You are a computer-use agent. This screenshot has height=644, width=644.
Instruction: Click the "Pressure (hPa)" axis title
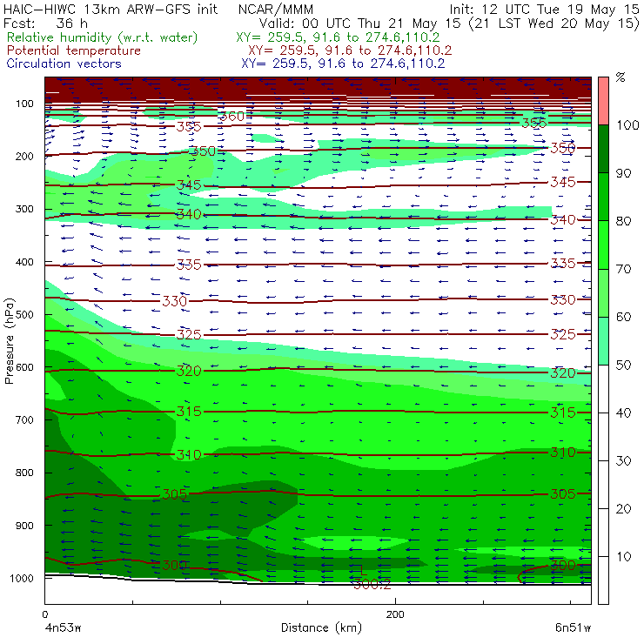[9, 340]
